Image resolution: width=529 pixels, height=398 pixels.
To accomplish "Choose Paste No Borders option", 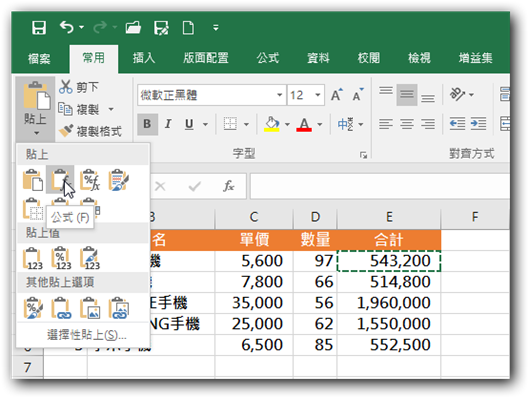I will click(x=32, y=209).
